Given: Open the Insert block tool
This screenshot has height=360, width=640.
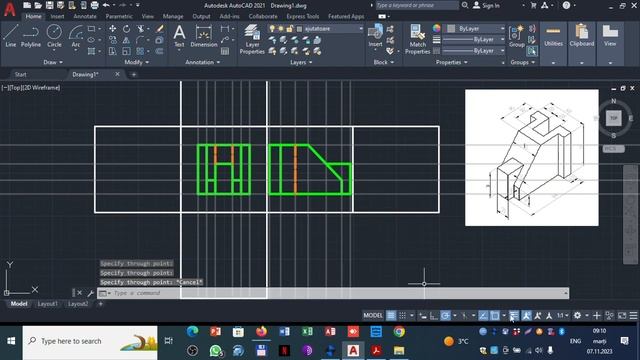Looking at the screenshot, I should pyautogui.click(x=375, y=36).
